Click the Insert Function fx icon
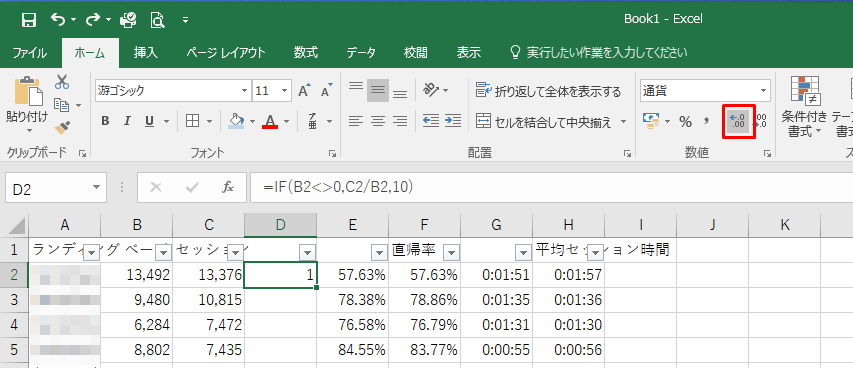853x368 pixels. 228,188
